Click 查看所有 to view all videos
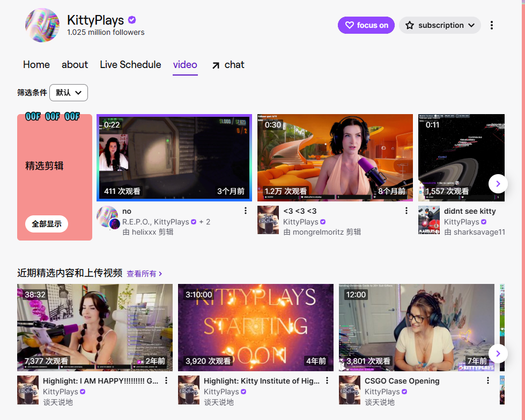Image resolution: width=525 pixels, height=420 pixels. pyautogui.click(x=144, y=274)
